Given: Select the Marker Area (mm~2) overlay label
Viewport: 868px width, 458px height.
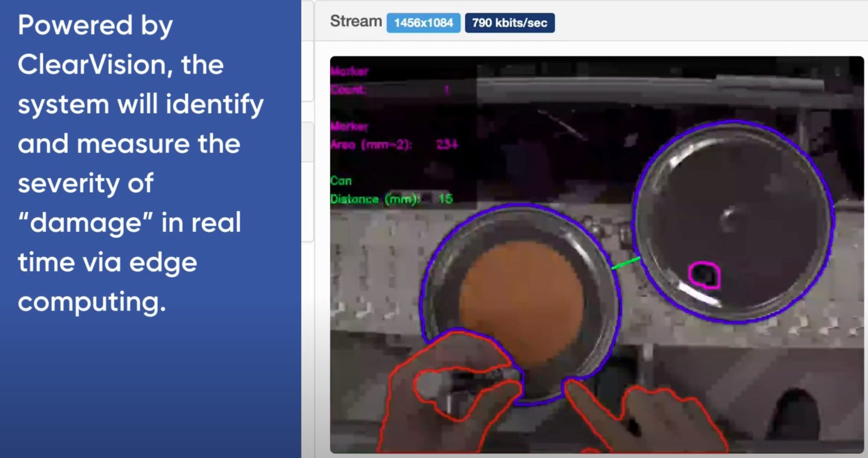Looking at the screenshot, I should point(371,145).
